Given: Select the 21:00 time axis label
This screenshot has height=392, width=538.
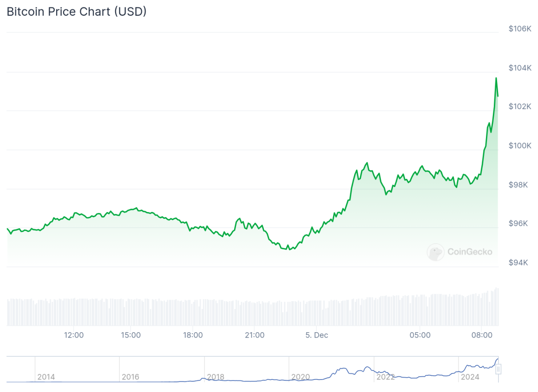Looking at the screenshot, I should [254, 335].
